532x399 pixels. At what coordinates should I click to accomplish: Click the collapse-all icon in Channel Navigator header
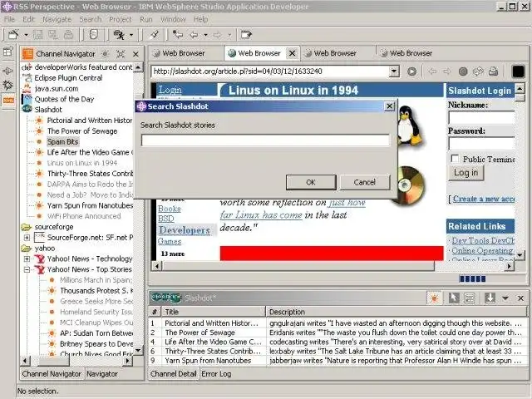(x=121, y=54)
